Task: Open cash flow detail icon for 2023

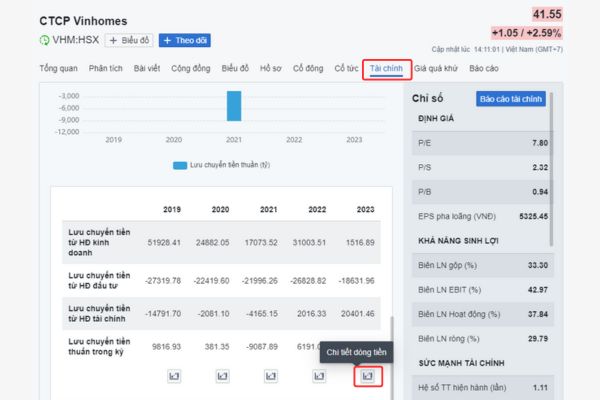Action: tap(367, 376)
